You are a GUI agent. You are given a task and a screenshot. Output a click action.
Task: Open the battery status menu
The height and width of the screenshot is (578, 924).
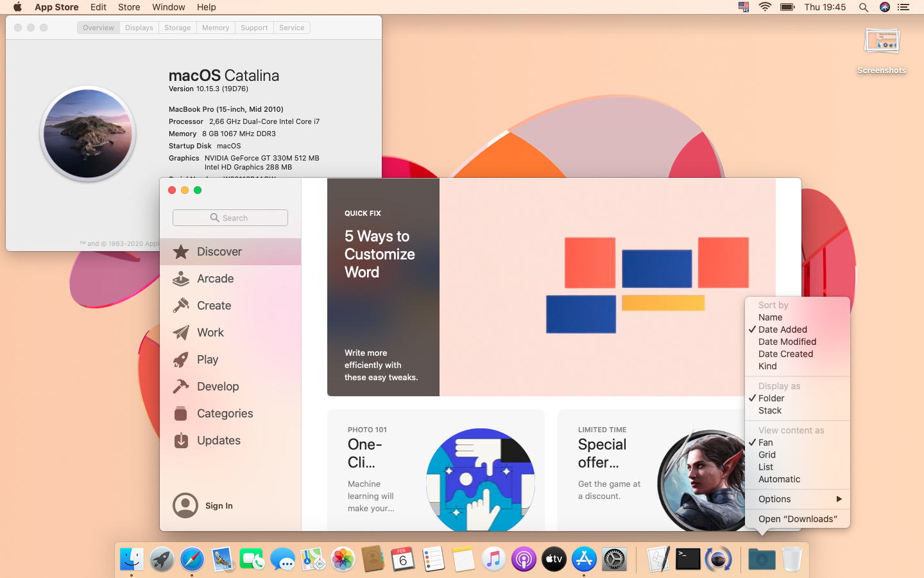pos(787,7)
